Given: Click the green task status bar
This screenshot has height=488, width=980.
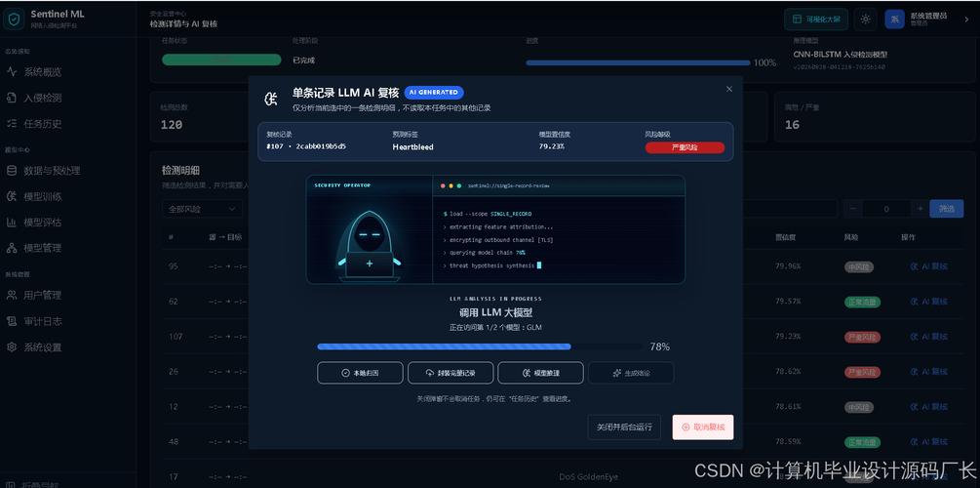Looking at the screenshot, I should click(x=221, y=60).
